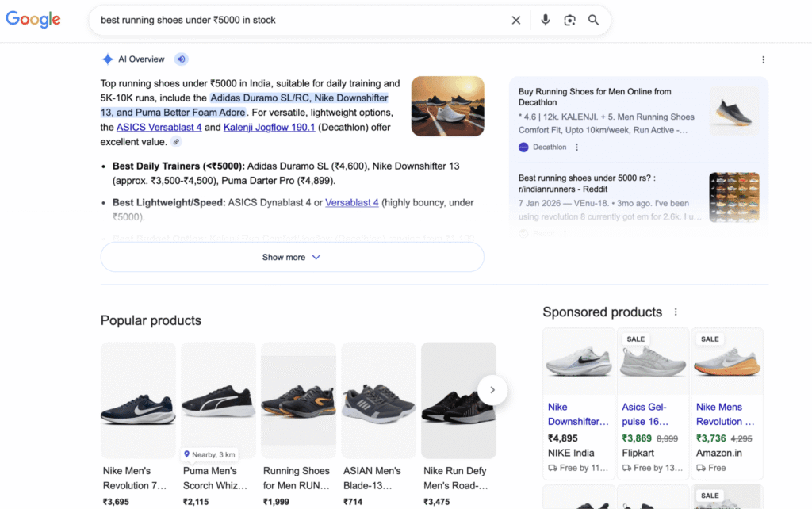Click SALE badge on Asics Gel-pulse
This screenshot has height=509, width=812.
(x=635, y=339)
